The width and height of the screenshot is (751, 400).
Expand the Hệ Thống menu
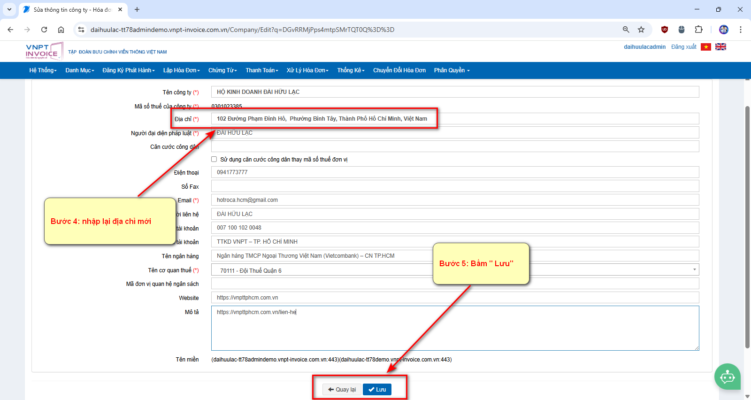click(x=43, y=70)
